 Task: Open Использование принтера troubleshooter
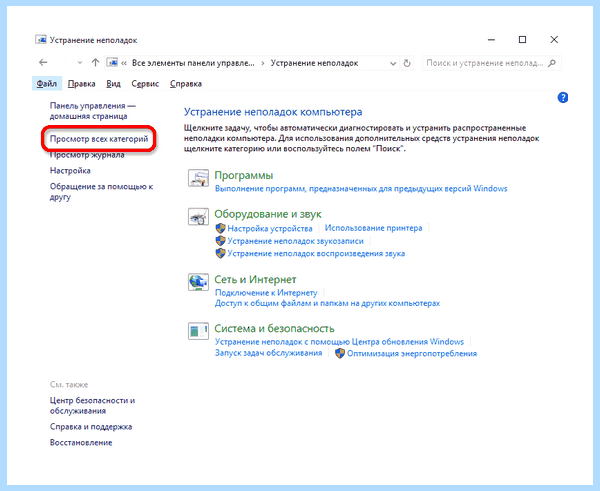click(x=373, y=228)
